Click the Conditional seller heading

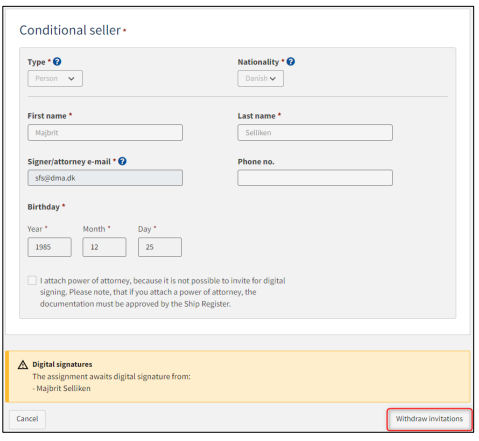point(70,30)
